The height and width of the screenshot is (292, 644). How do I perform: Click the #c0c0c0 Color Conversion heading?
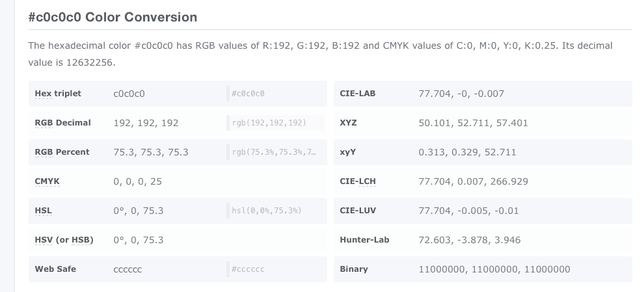113,18
